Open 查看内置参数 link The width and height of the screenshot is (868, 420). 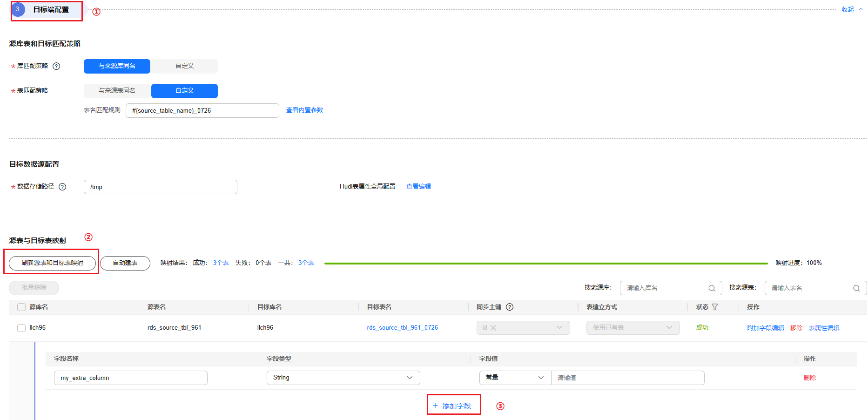[304, 110]
